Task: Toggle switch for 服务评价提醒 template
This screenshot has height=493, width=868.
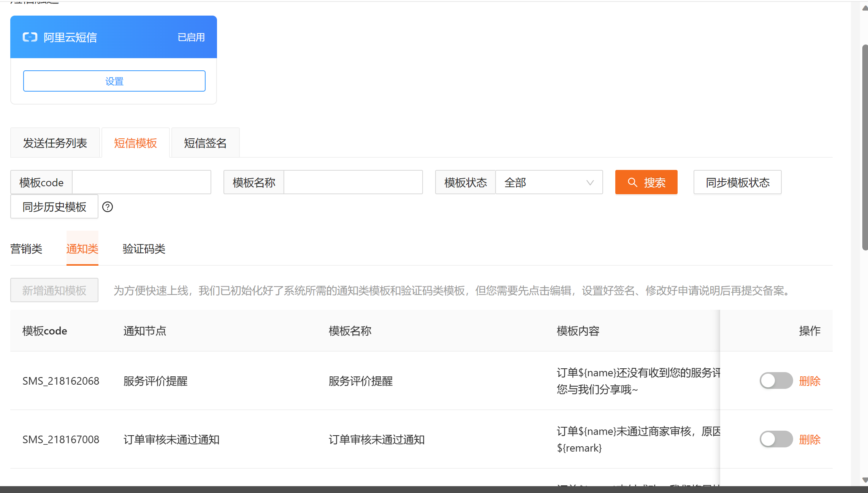Action: pyautogui.click(x=776, y=380)
